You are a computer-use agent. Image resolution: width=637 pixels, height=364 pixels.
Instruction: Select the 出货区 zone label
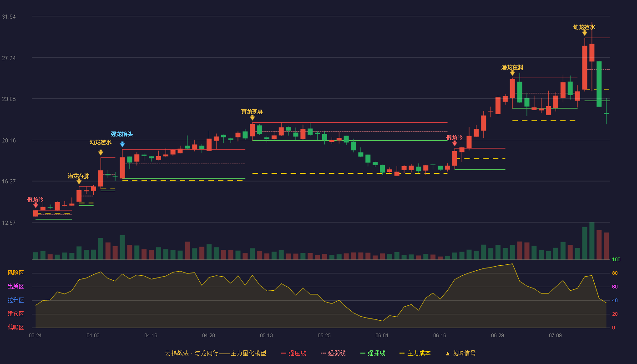pos(15,287)
